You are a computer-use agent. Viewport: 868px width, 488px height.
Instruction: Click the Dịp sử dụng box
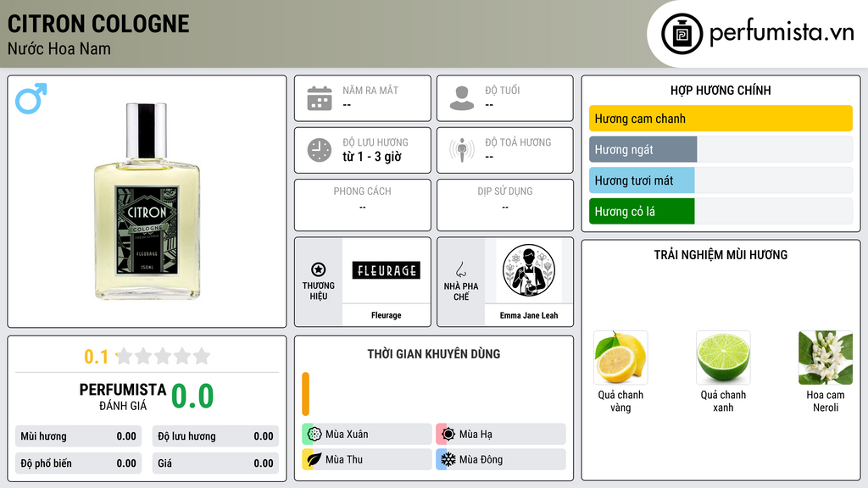click(505, 205)
